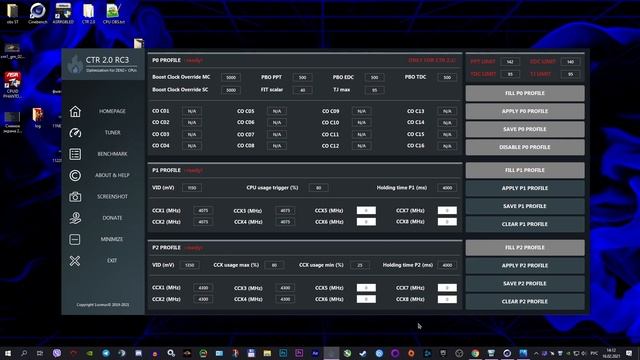This screenshot has width=640, height=360.
Task: Click the Boost Clock Override MC field
Action: tap(231, 77)
